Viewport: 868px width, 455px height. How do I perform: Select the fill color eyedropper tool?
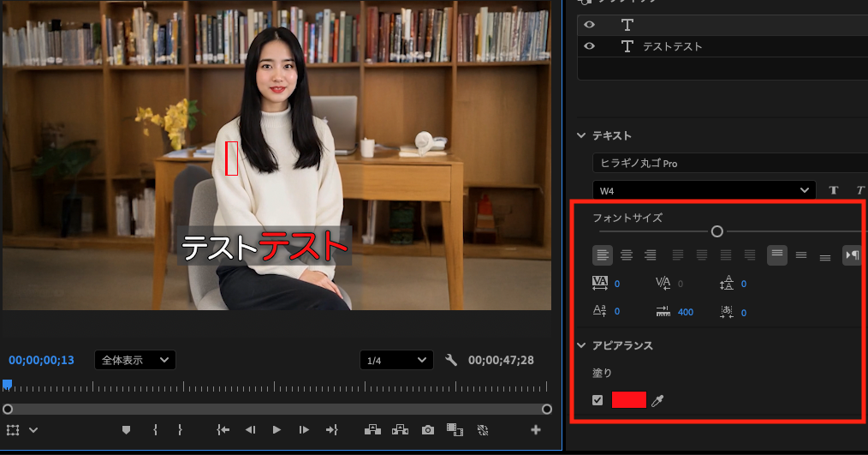(x=657, y=400)
